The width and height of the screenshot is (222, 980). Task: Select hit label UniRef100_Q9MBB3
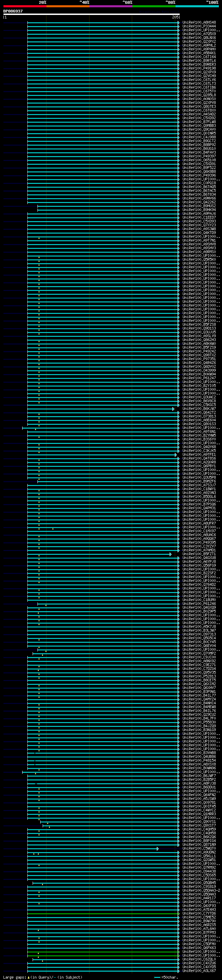click(x=199, y=125)
